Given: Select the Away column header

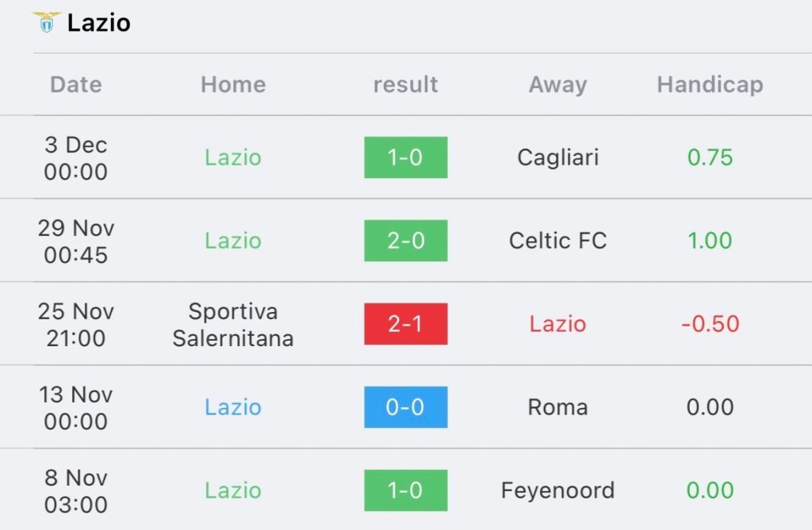Looking at the screenshot, I should tap(557, 85).
